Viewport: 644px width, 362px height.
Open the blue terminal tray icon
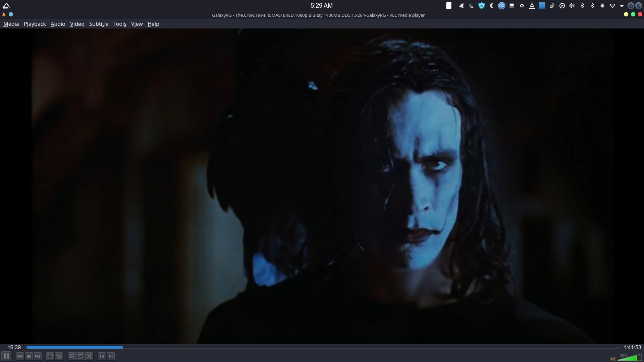tap(542, 6)
